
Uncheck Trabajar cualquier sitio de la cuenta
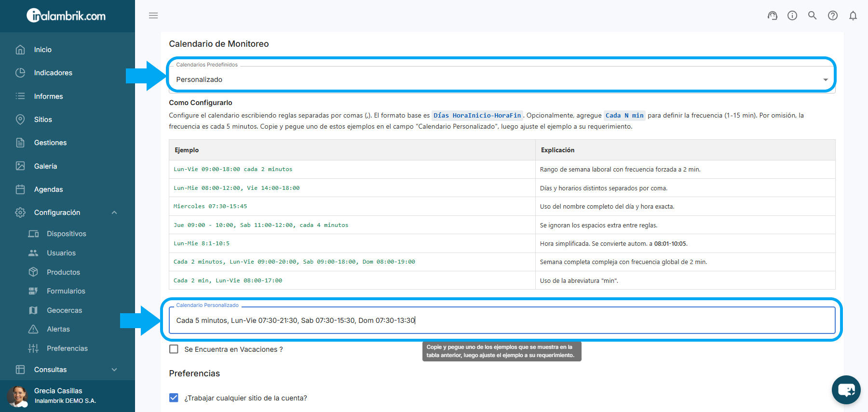pyautogui.click(x=174, y=398)
